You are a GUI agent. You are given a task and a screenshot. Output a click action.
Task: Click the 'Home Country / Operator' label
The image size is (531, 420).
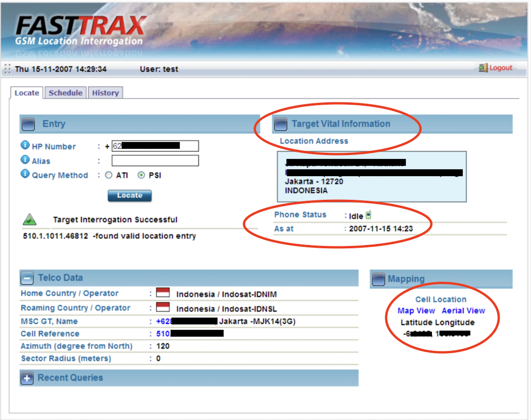pyautogui.click(x=70, y=293)
